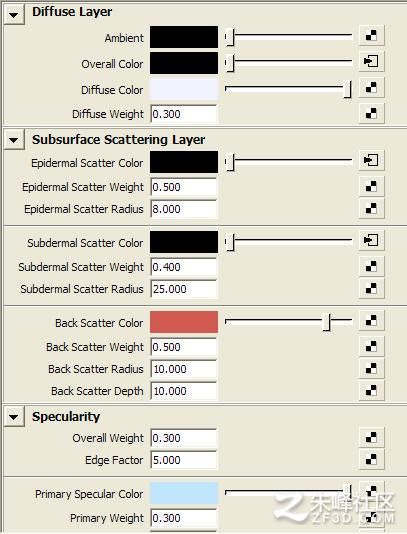Click the Subdermal Scatter Radius value field

[184, 289]
